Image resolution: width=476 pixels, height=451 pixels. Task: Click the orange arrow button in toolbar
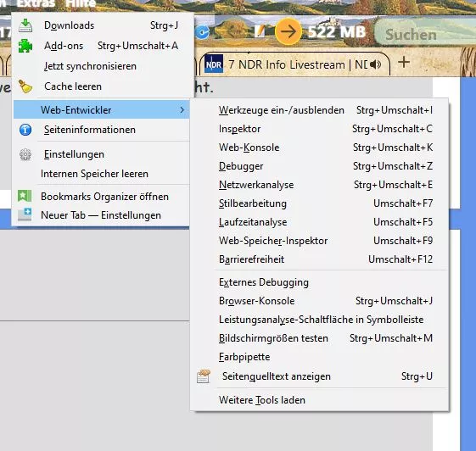tap(288, 31)
